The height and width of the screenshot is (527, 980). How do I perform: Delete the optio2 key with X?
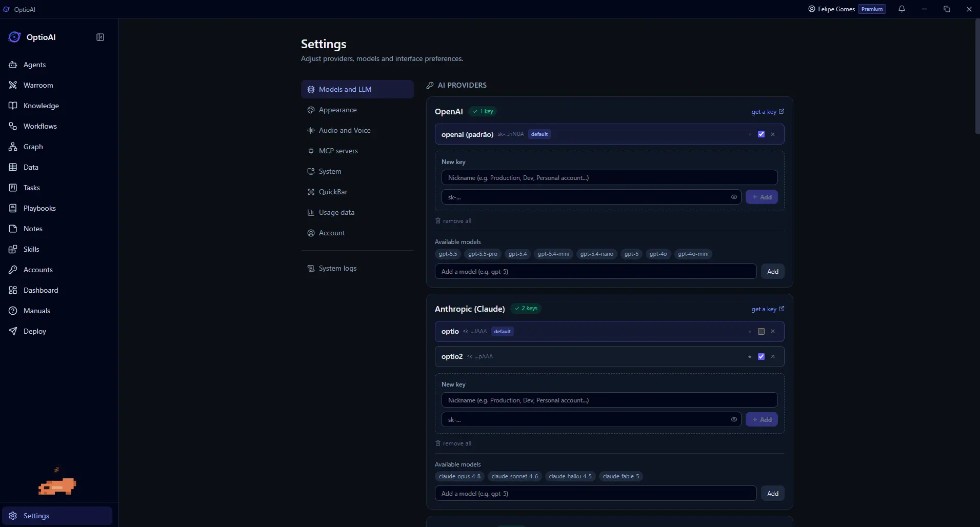click(773, 357)
